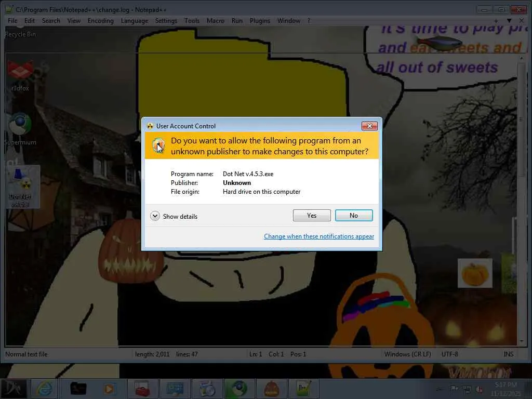Open the Supermium taskbar icon
Screen dimensions: 532x399
click(238, 389)
